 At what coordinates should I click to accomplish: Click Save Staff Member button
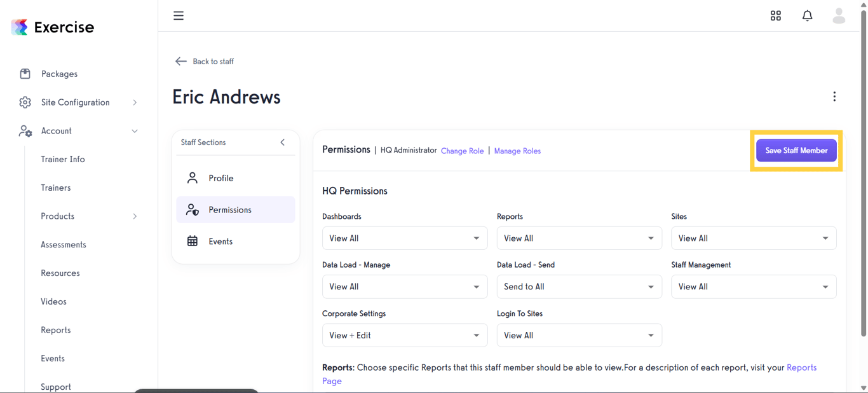click(796, 151)
